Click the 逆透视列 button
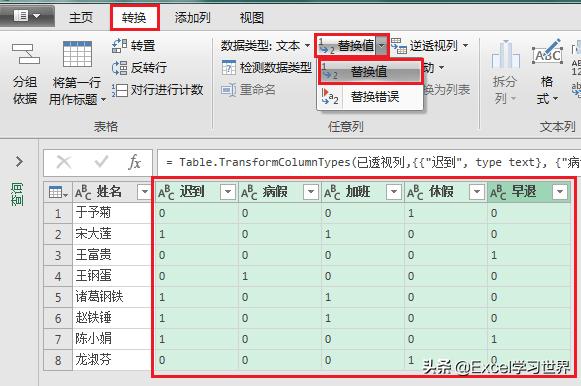 (x=425, y=46)
